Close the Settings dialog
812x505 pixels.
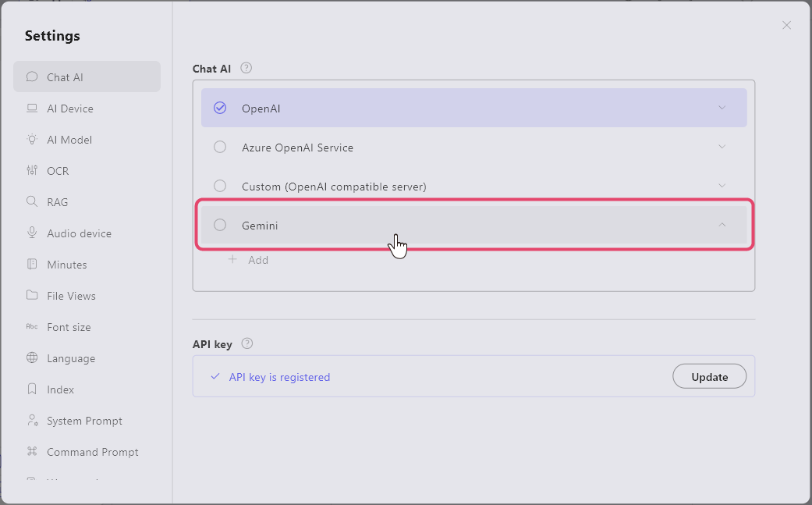coord(786,25)
